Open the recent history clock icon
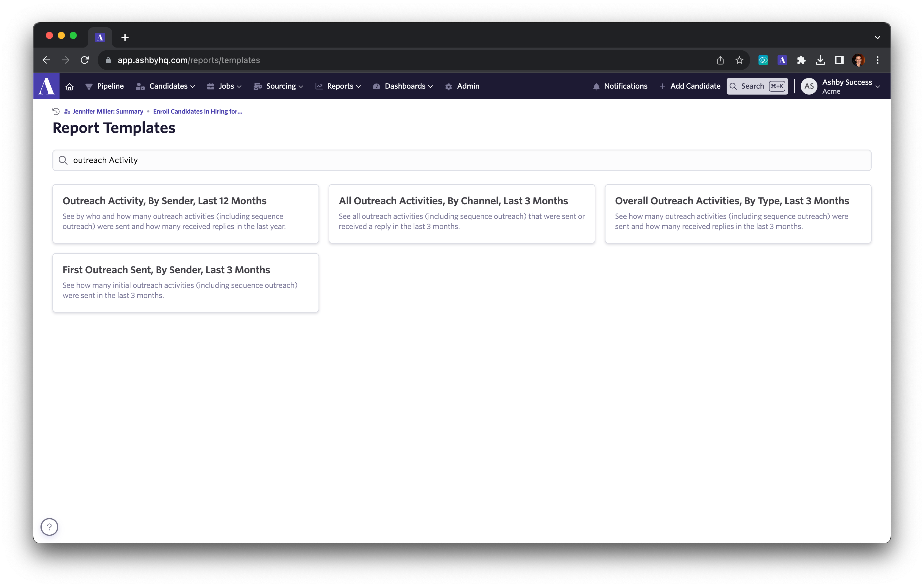The height and width of the screenshot is (587, 924). tap(56, 112)
